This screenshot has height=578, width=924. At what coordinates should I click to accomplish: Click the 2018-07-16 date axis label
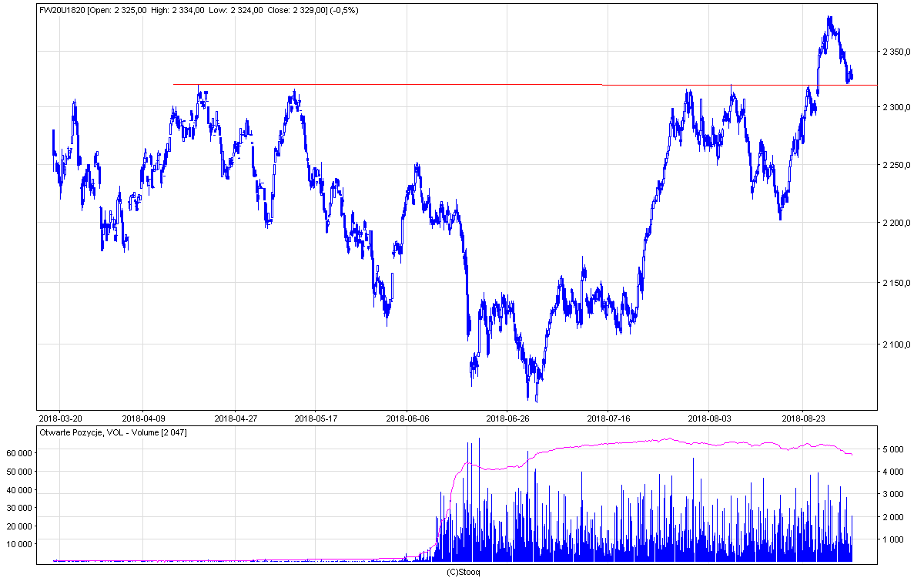point(608,418)
